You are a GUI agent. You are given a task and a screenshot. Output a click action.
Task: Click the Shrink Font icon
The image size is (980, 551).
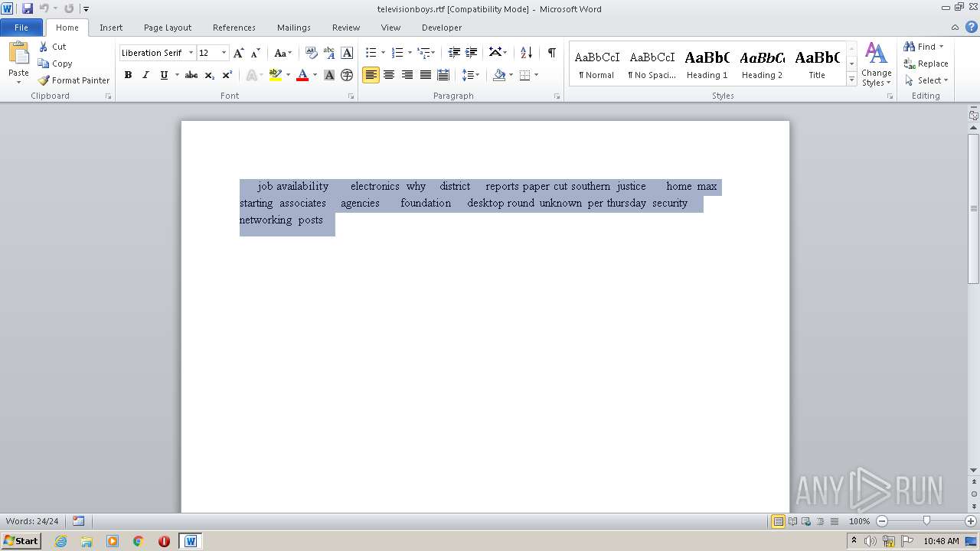coord(256,53)
